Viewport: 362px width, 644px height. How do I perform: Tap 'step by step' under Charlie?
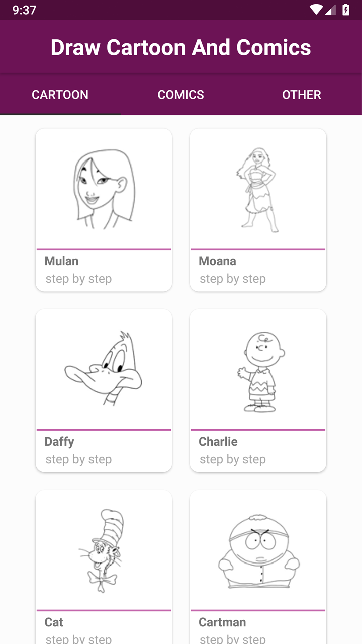pyautogui.click(x=232, y=459)
